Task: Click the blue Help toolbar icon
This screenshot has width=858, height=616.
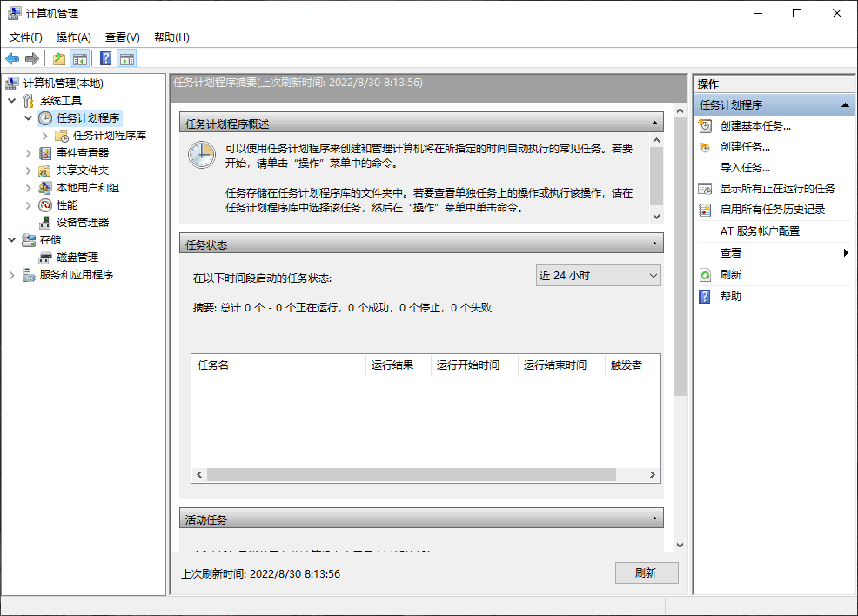Action: [105, 58]
